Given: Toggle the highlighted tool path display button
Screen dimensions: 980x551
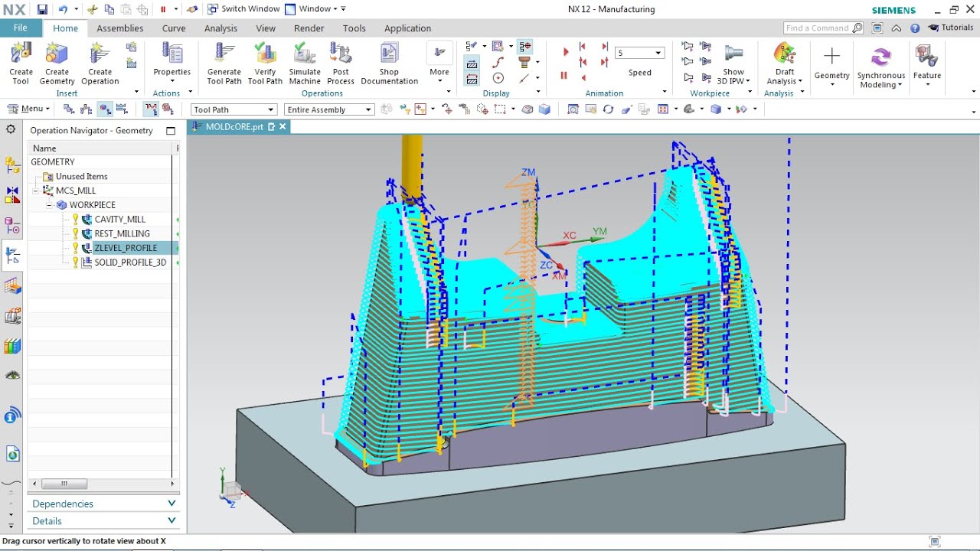Looking at the screenshot, I should point(152,109).
